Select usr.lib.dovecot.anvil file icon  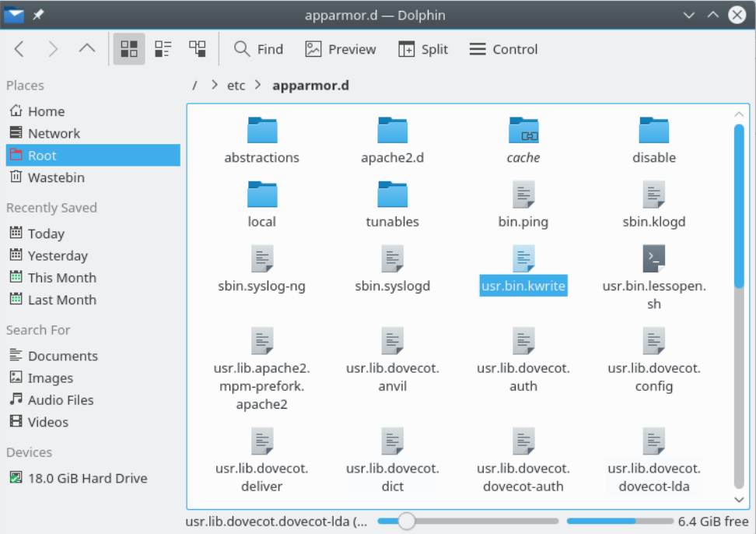[x=393, y=341]
